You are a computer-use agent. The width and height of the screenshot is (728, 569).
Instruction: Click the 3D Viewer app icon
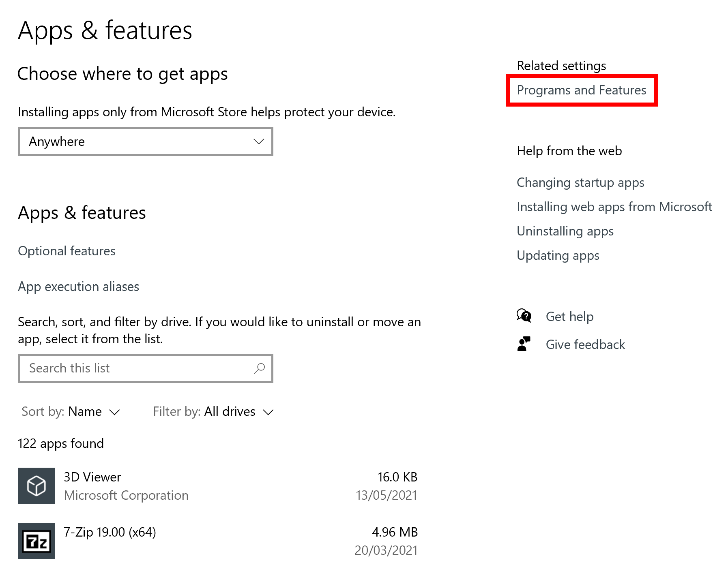point(36,486)
